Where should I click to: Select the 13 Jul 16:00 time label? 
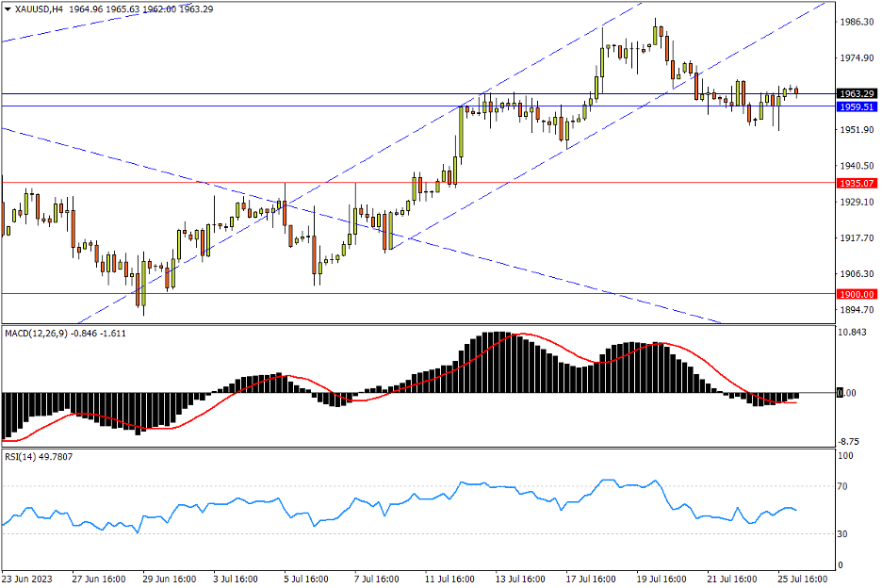tap(521, 578)
